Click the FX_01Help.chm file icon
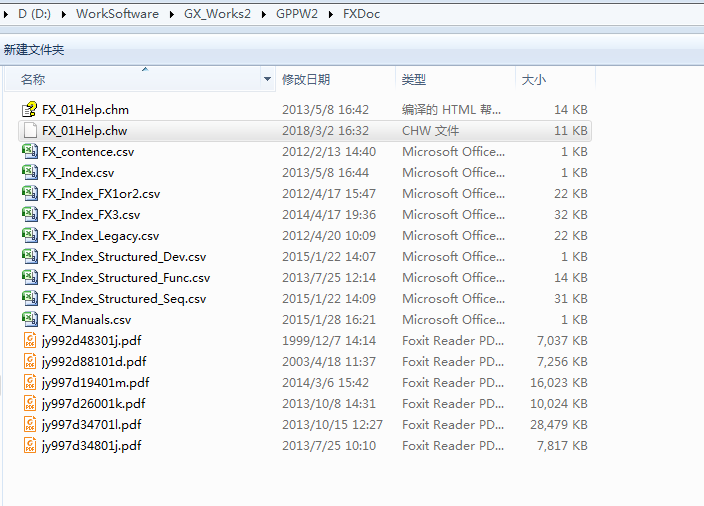This screenshot has height=506, width=704. click(29, 110)
